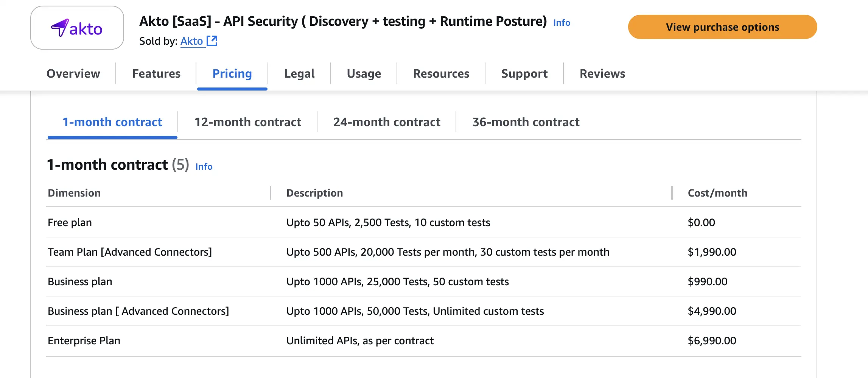View the Reviews tab
Screen dimensions: 868x378
(x=602, y=73)
